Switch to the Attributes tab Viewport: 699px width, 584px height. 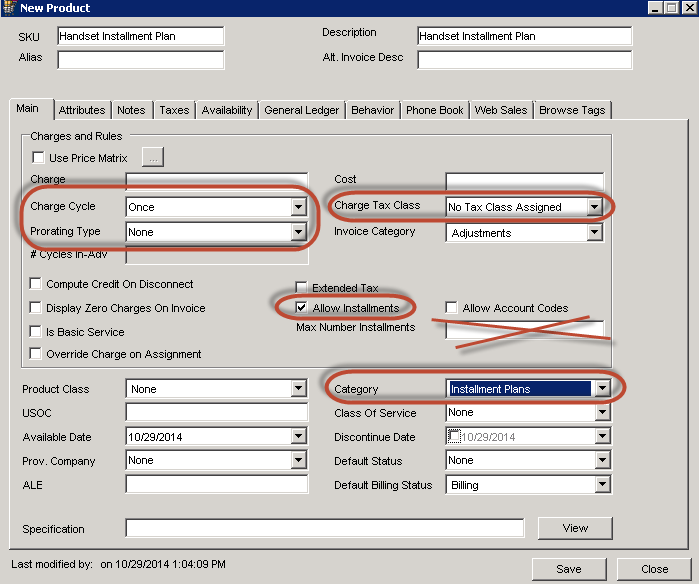click(x=82, y=110)
